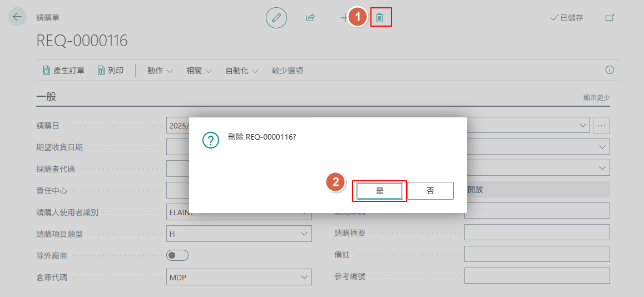644x297 pixels.
Task: Click the 刪除 REQ-0000116? dialog message
Action: (x=262, y=137)
